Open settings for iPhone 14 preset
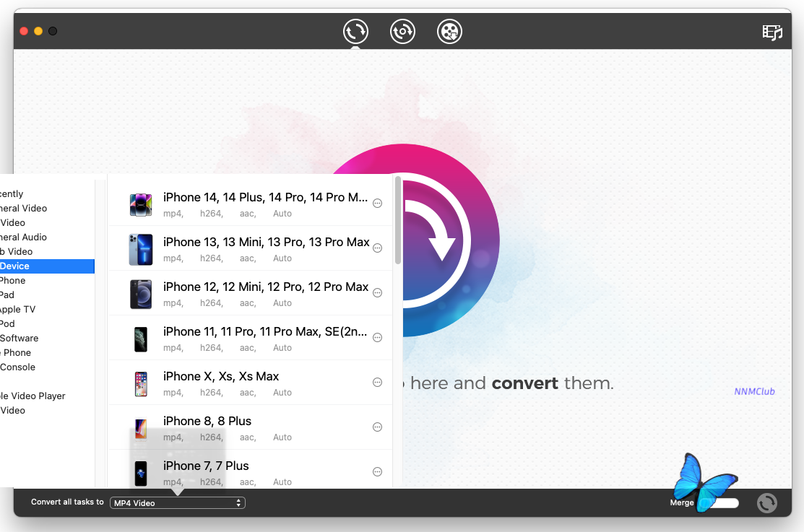804x532 pixels. [377, 204]
